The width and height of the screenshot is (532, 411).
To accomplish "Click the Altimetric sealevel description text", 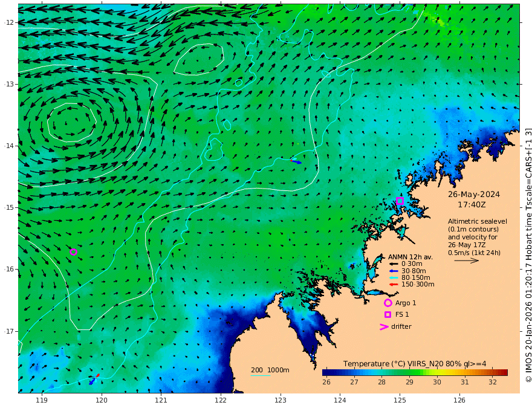I will pos(478,237).
